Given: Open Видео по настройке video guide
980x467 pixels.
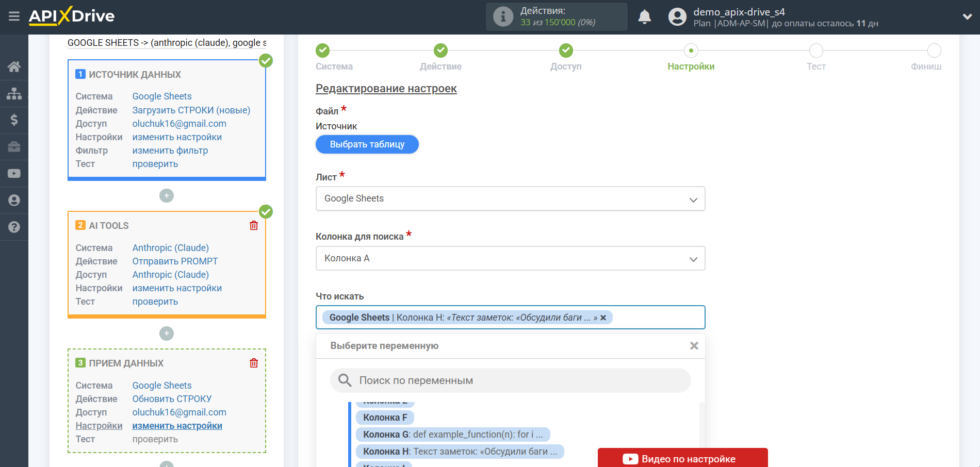Looking at the screenshot, I should (682, 459).
